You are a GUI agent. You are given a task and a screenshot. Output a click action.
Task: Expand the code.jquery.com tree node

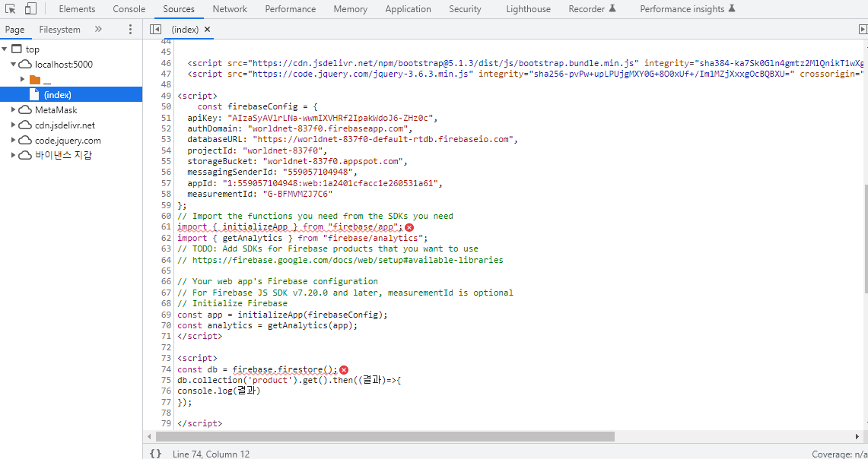(x=13, y=141)
